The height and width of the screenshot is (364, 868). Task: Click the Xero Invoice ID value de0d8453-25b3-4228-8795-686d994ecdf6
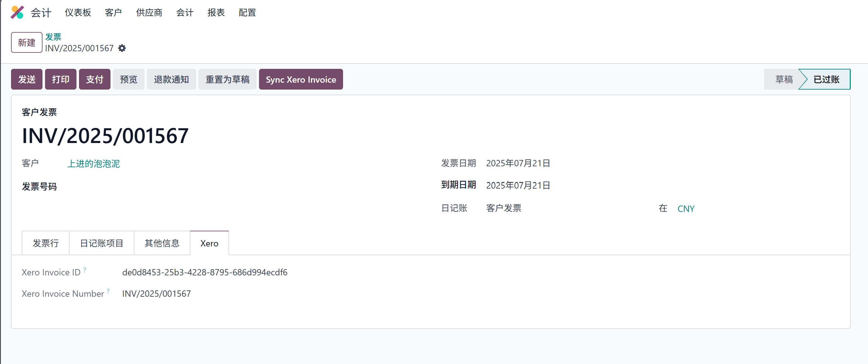205,272
